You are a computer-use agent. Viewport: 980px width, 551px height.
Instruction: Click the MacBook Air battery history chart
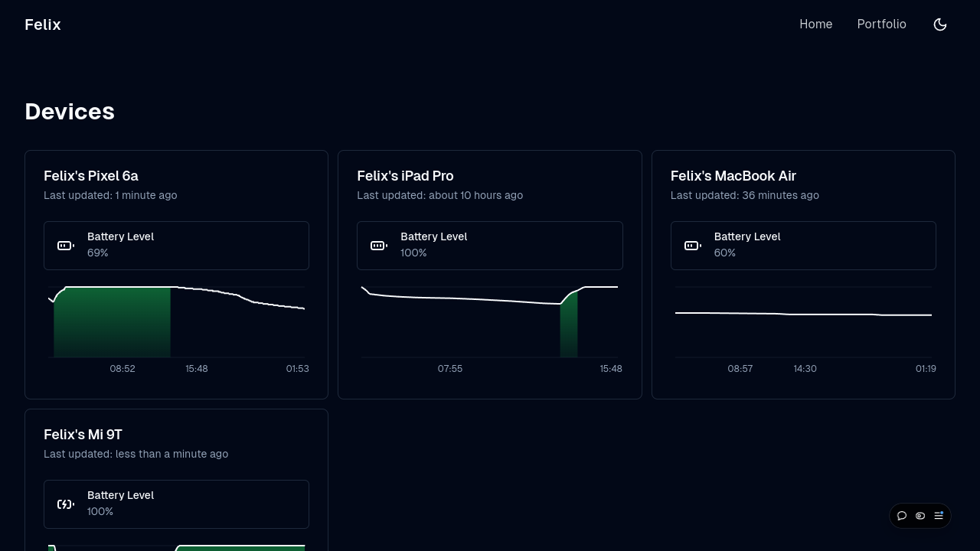(x=803, y=321)
